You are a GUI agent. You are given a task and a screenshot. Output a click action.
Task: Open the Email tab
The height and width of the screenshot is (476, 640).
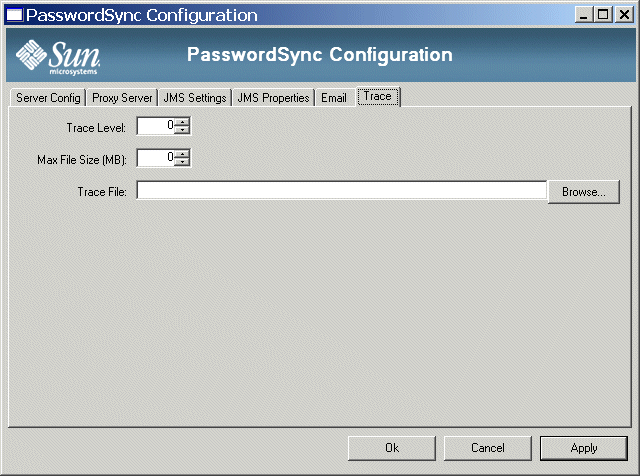[334, 98]
